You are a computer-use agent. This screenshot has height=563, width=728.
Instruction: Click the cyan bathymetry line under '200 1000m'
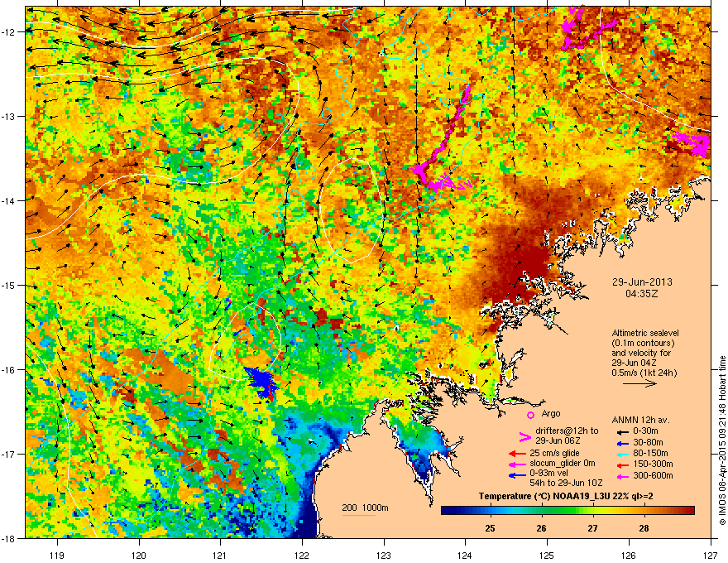tap(359, 515)
